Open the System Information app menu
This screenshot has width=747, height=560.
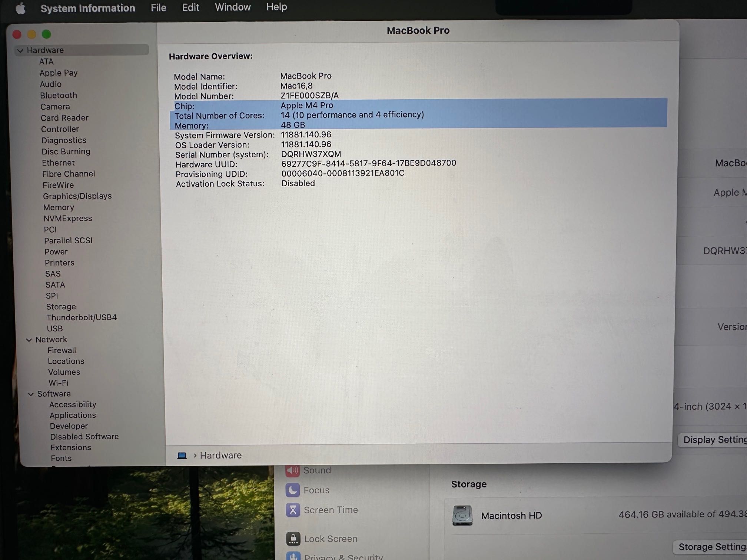pyautogui.click(x=88, y=8)
